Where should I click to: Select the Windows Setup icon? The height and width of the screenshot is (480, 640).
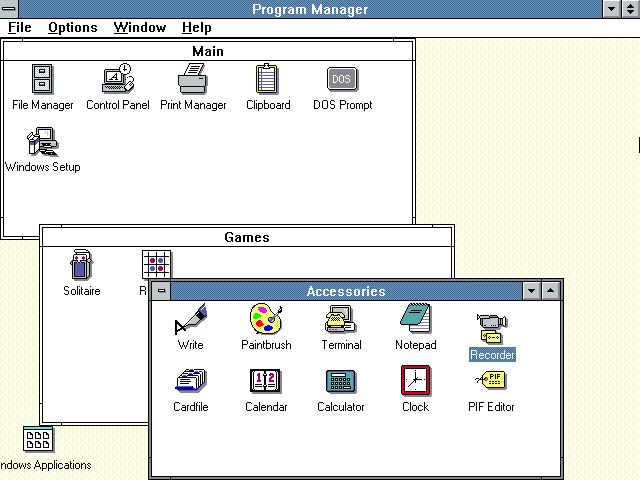pos(43,142)
